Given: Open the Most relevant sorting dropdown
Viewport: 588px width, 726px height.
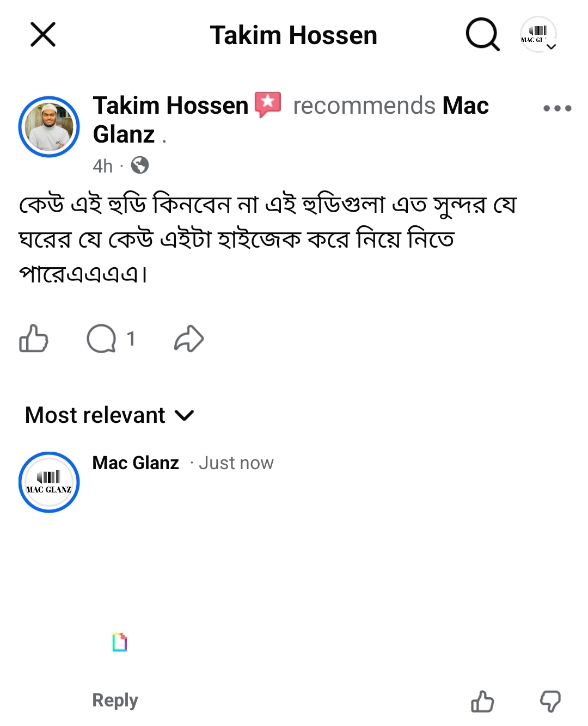Looking at the screenshot, I should [96, 415].
